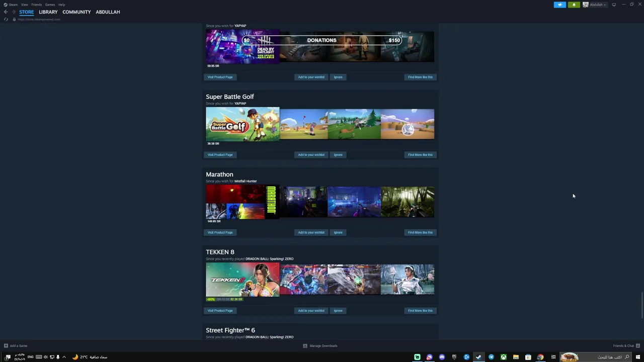Viewport: 644px width, 362px height.
Task: Visit Product Page for Super Battle Golf
Action: pyautogui.click(x=220, y=155)
